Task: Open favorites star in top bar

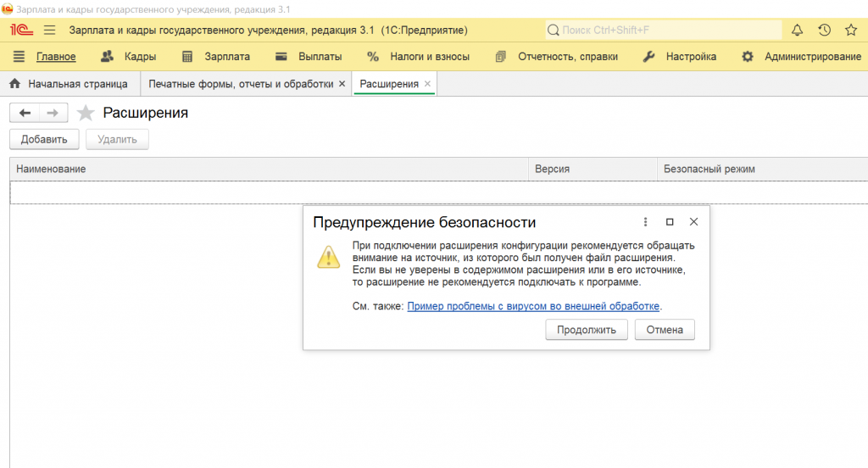Action: [851, 31]
